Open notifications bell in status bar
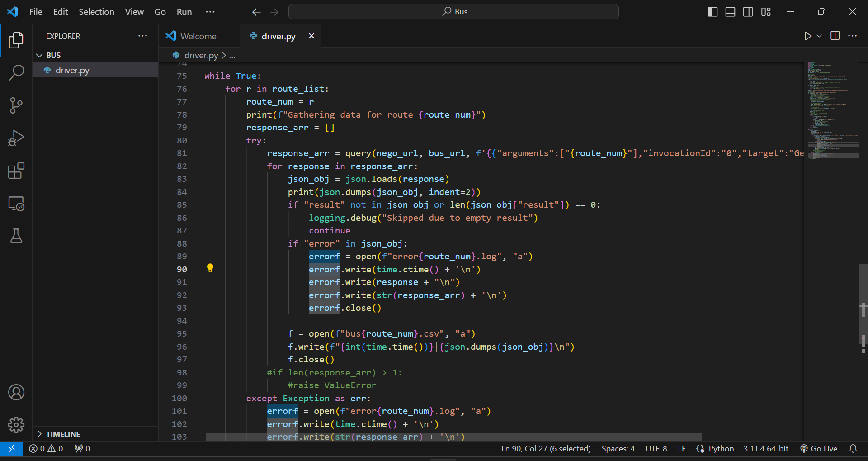The height and width of the screenshot is (461, 868). click(x=853, y=449)
